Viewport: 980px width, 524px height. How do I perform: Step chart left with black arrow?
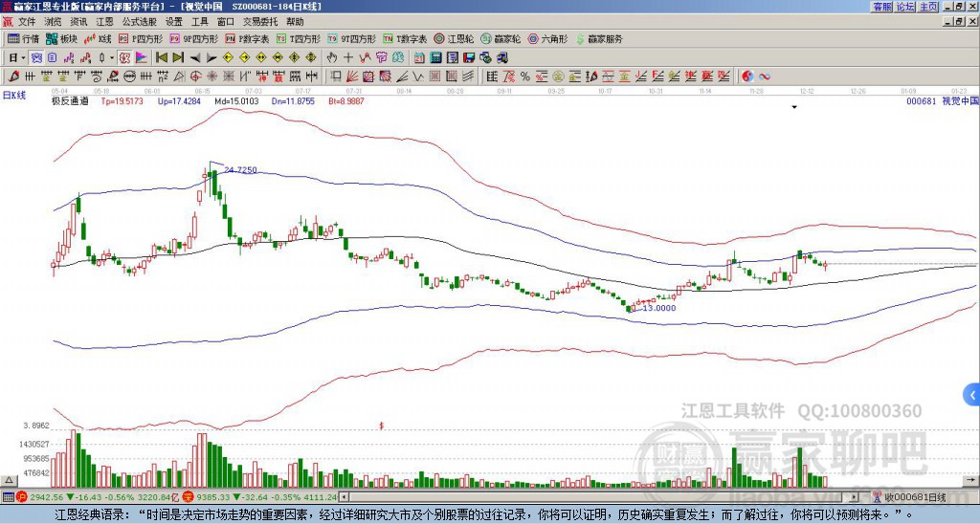(195, 58)
